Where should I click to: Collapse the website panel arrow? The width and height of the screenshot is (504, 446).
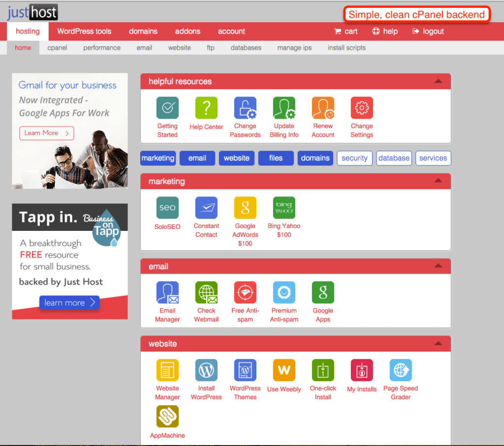439,344
